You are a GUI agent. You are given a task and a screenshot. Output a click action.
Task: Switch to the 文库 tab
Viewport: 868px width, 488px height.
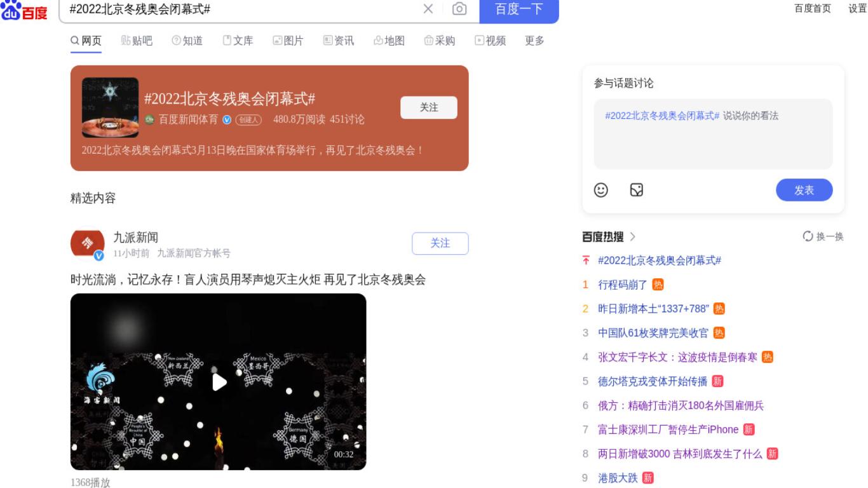238,41
